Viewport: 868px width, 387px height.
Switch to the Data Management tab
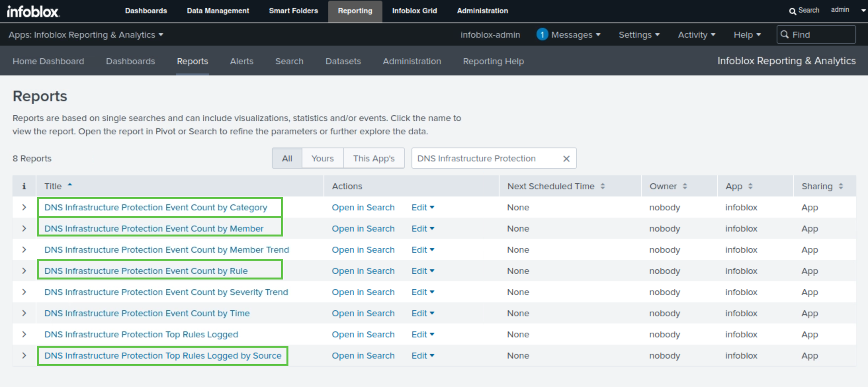[218, 11]
